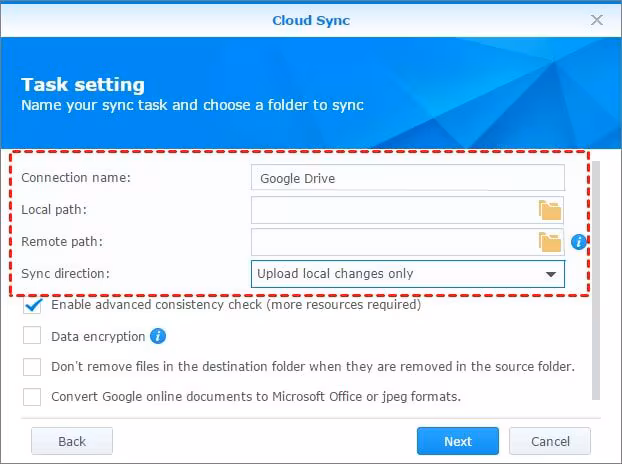
Task: Enable the Data encryption checkbox
Action: [33, 336]
